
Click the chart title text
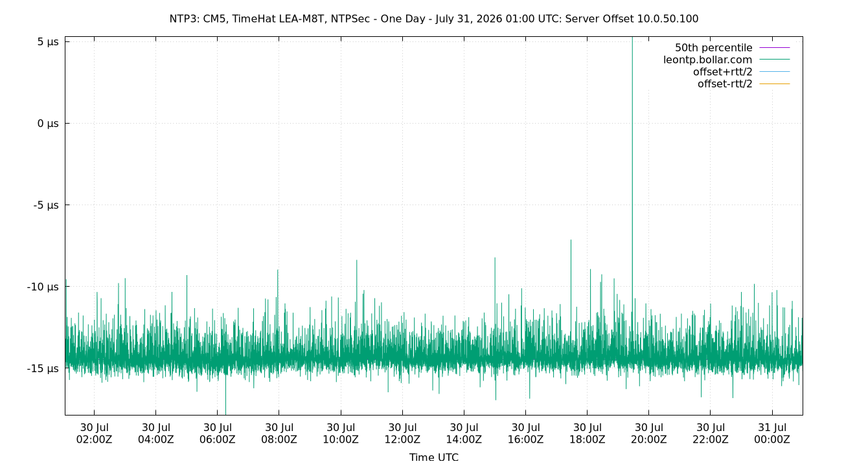click(434, 19)
